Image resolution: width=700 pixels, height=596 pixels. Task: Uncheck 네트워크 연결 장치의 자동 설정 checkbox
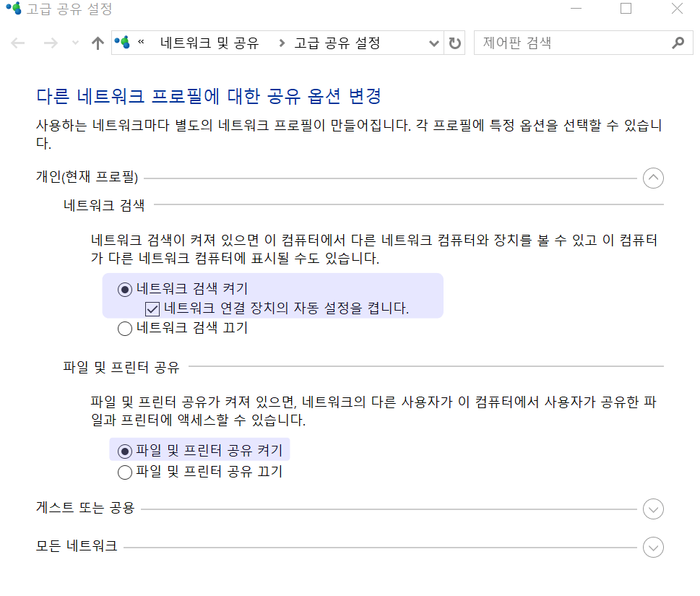point(152,309)
